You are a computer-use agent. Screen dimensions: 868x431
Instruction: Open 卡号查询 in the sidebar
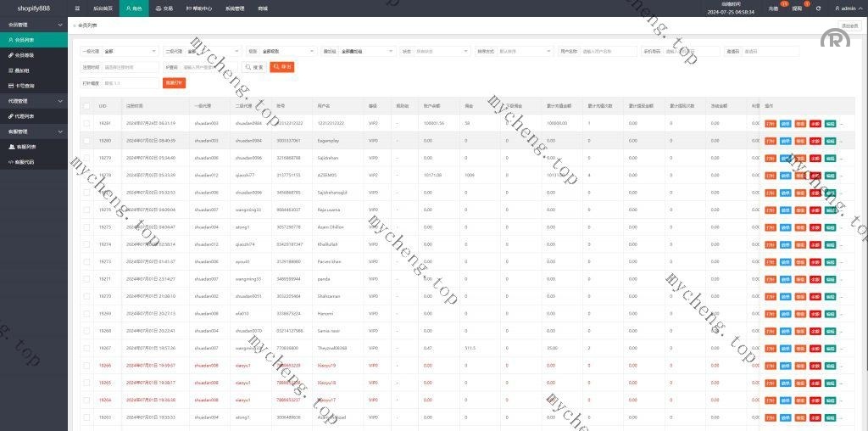click(25, 85)
